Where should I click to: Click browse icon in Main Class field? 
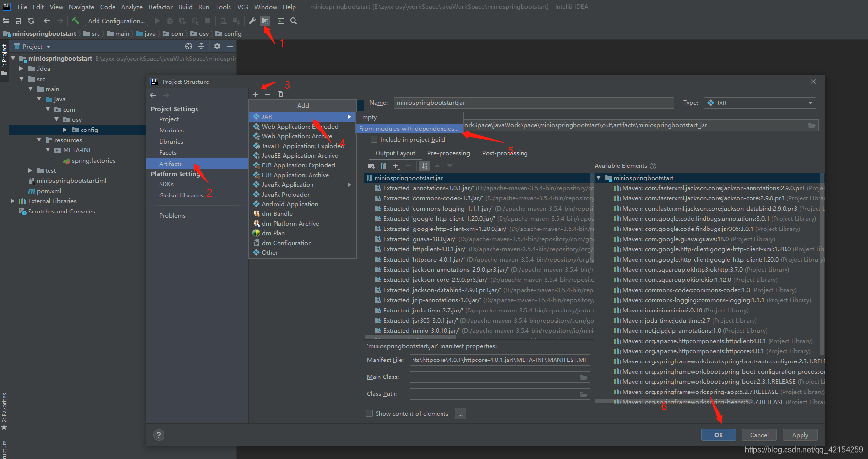coord(584,377)
